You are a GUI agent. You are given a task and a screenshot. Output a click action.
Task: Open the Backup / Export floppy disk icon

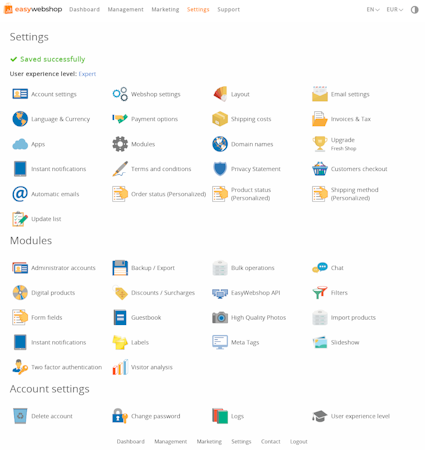(x=120, y=268)
